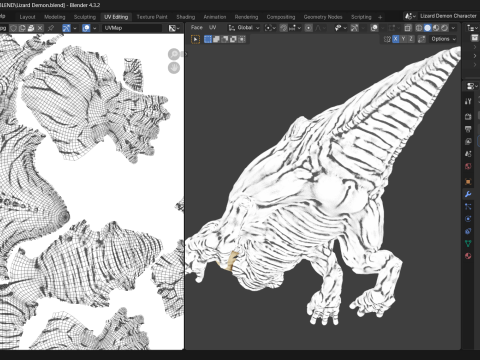Open the Face menu in 3D viewport
Screen dimensions: 480x360
coord(197,28)
